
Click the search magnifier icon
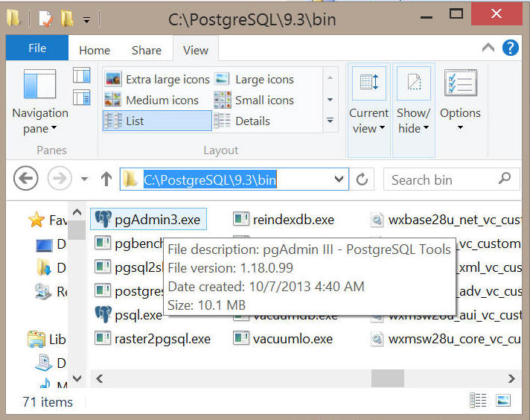pyautogui.click(x=504, y=178)
